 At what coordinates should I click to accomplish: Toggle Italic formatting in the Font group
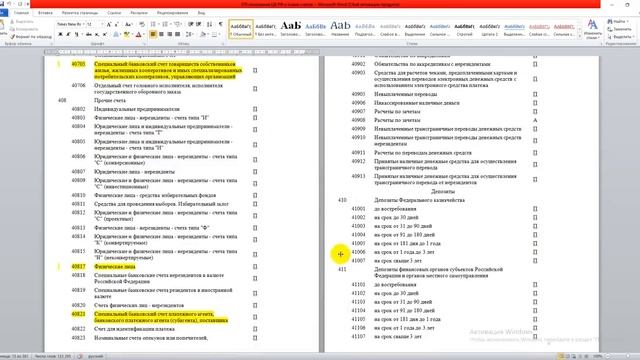point(68,35)
